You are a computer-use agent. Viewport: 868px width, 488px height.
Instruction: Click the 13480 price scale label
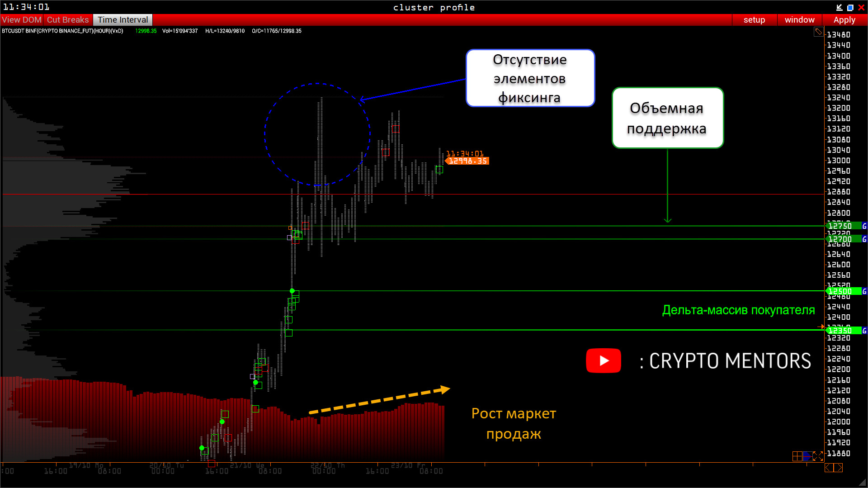(x=838, y=35)
